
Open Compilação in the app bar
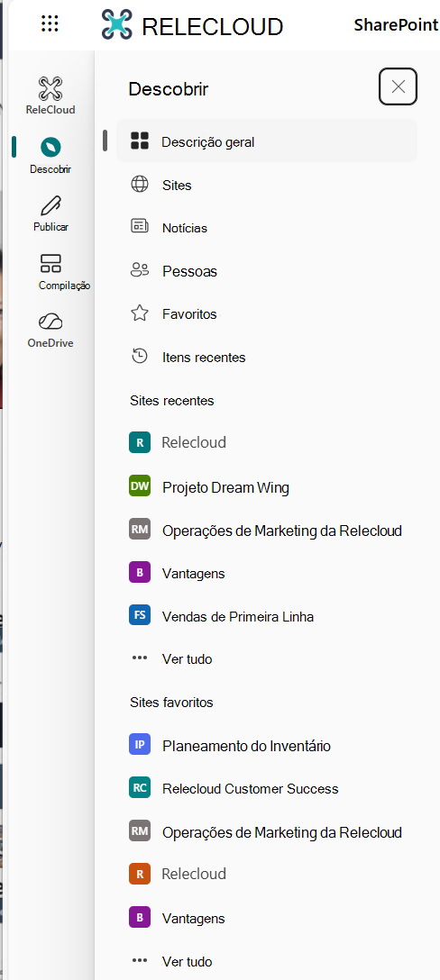pos(50,271)
